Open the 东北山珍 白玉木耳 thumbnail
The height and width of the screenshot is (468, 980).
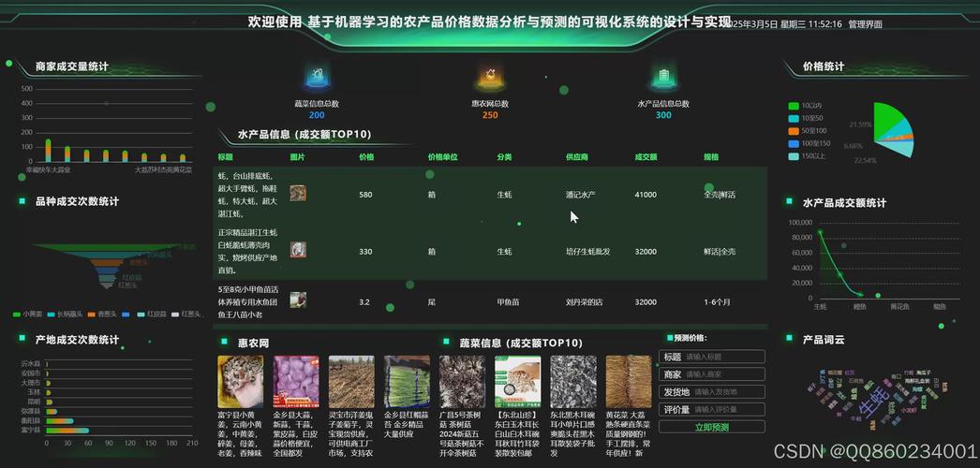point(518,382)
